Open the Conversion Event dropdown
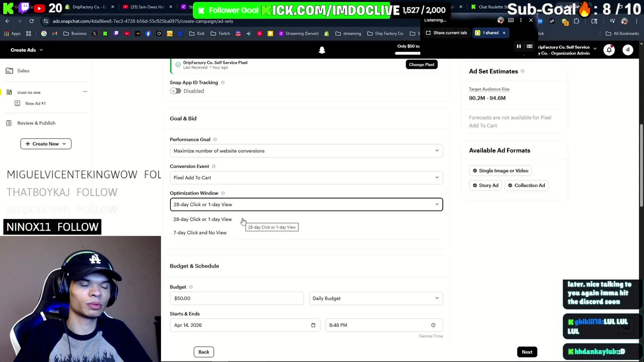644x362 pixels. (306, 177)
